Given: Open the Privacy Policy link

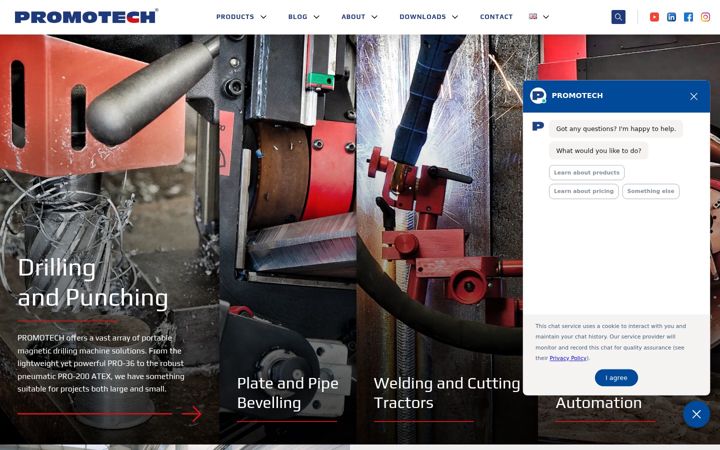Looking at the screenshot, I should (568, 358).
